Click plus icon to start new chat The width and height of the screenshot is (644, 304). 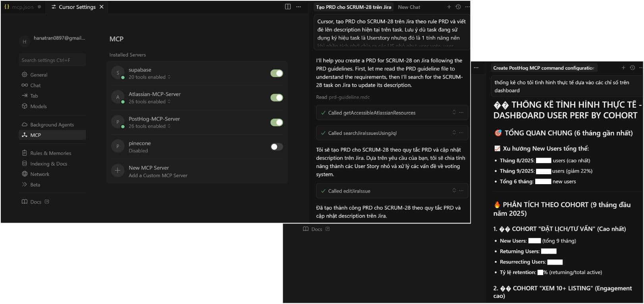tap(449, 7)
